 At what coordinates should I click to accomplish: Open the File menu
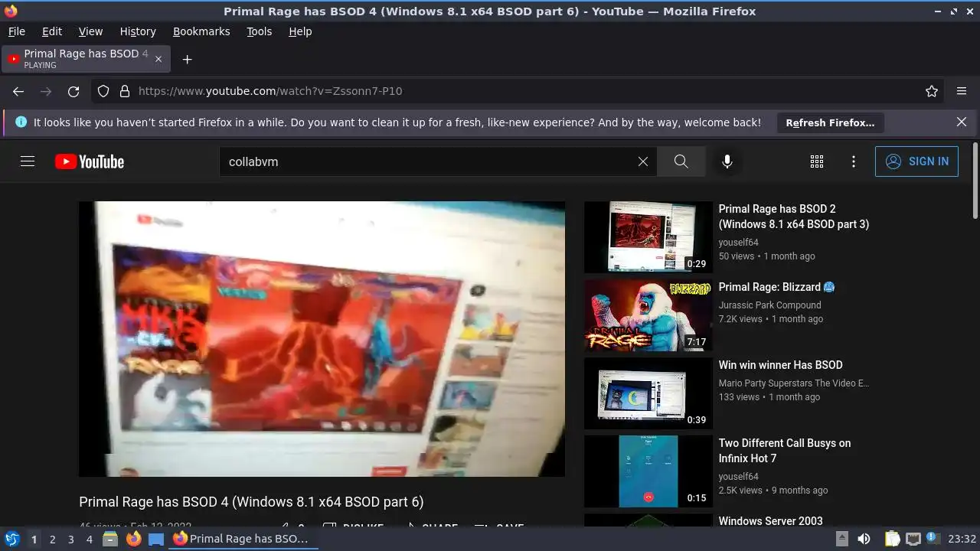tap(16, 31)
